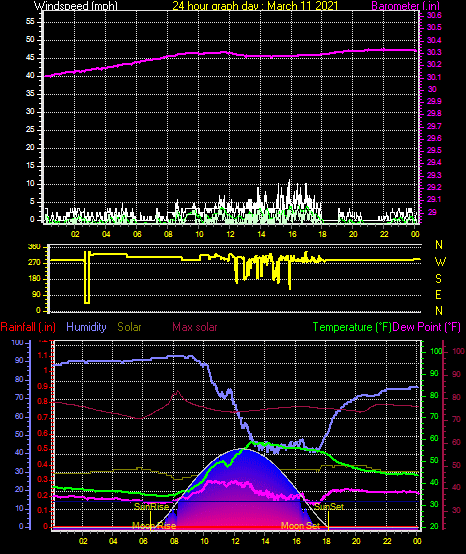This screenshot has height=554, width=466.
Task: Click the S compass direction label
Action: (x=438, y=279)
